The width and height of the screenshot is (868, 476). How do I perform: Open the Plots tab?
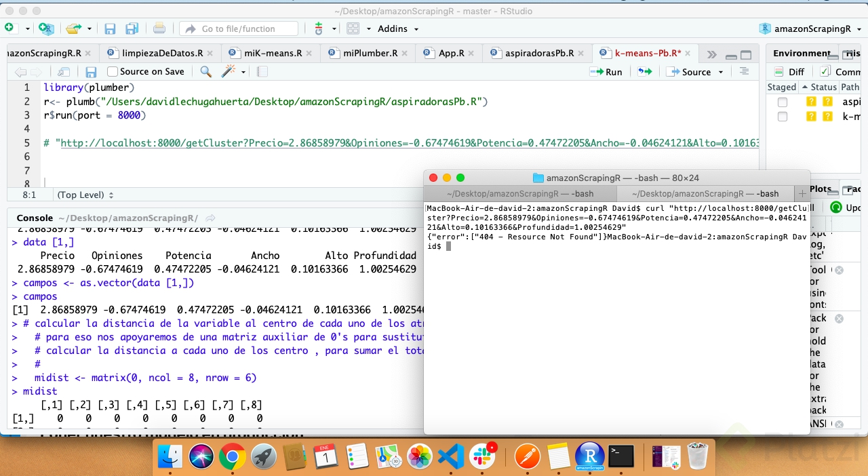821,189
